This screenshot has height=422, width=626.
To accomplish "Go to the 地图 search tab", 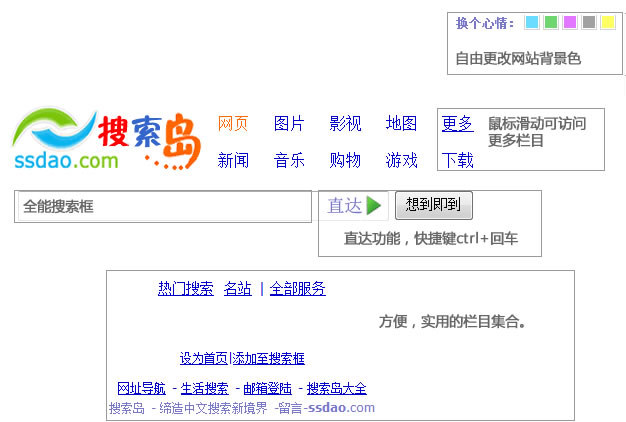I will [401, 124].
